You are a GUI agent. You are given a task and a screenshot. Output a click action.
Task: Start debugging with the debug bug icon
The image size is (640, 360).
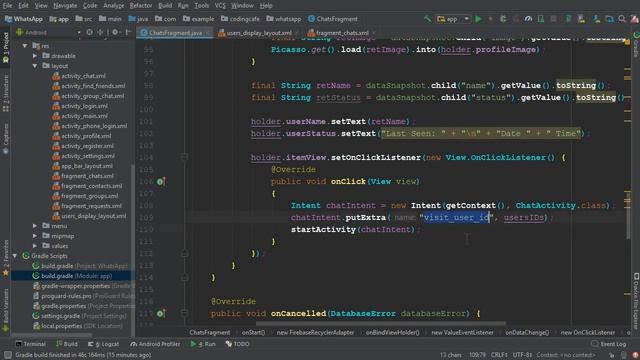503,19
